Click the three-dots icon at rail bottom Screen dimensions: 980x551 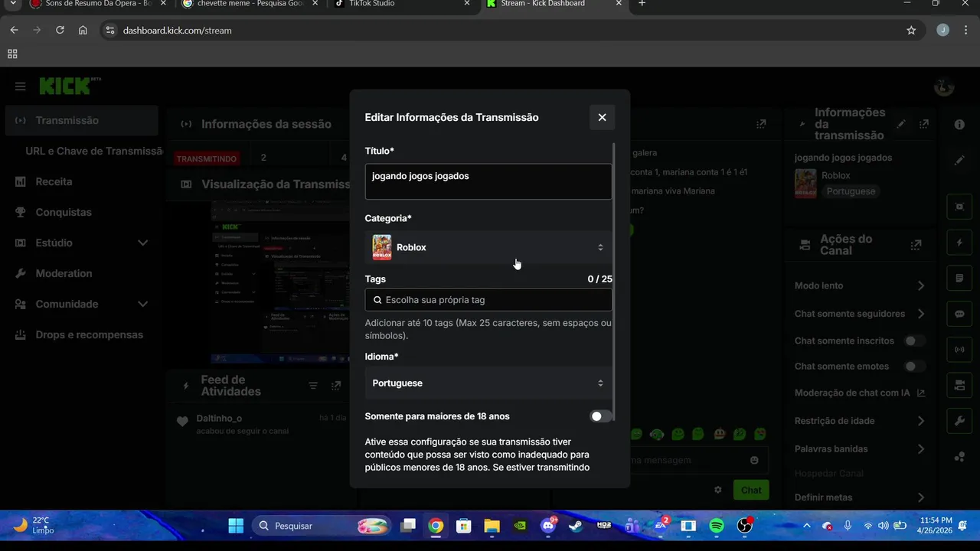[959, 457]
